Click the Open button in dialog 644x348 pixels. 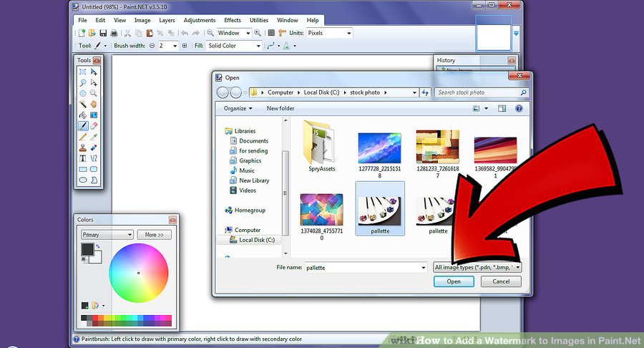[454, 281]
